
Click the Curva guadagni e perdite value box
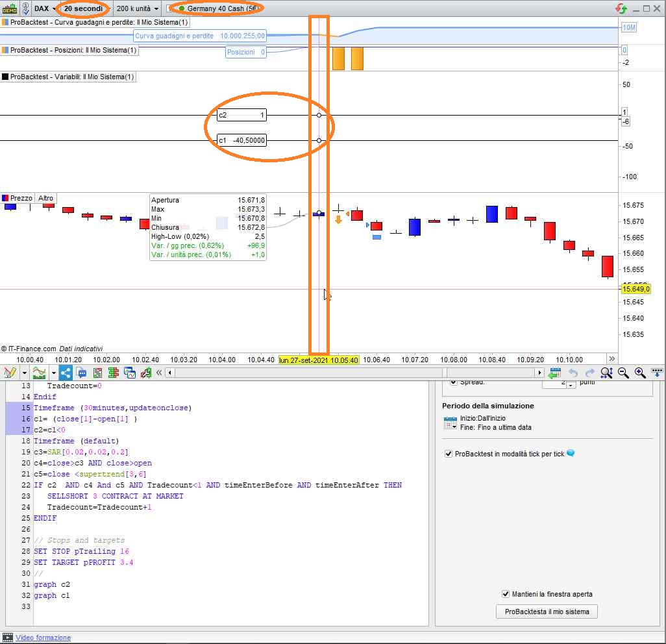click(x=200, y=36)
